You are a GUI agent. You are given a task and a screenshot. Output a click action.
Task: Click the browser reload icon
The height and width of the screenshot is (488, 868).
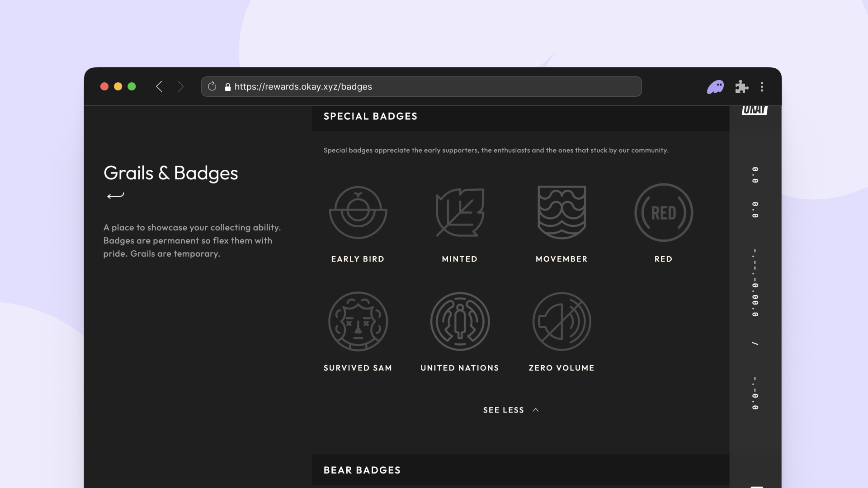(x=212, y=86)
